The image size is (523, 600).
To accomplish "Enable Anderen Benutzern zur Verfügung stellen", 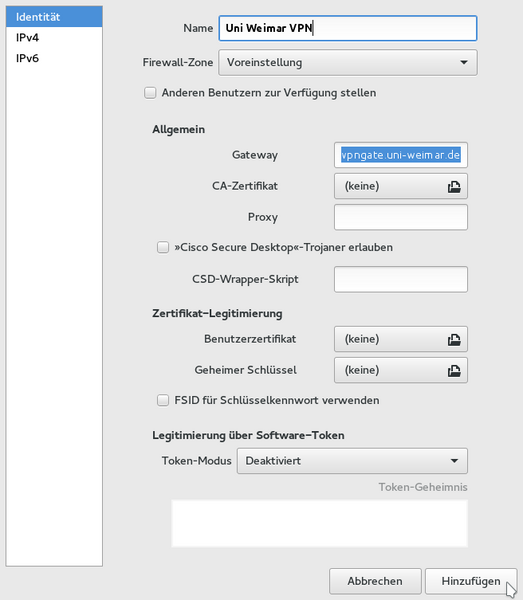I will click(150, 93).
